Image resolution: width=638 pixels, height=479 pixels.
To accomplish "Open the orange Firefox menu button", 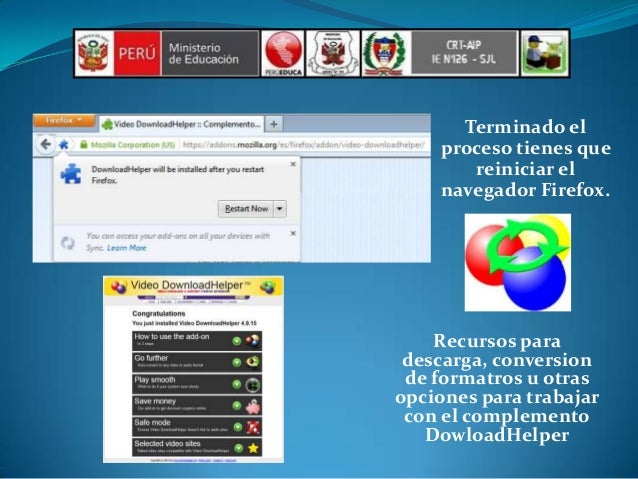I will 64,120.
